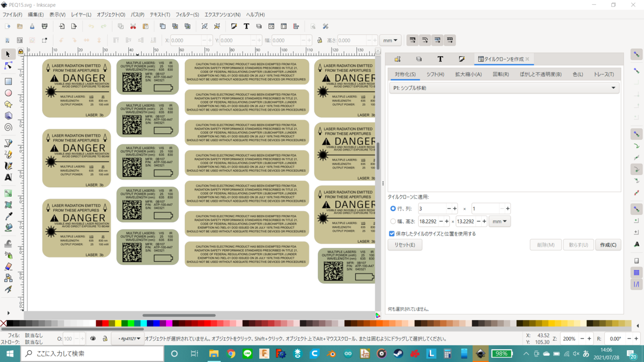Select the Ellipse circle tool

8,93
